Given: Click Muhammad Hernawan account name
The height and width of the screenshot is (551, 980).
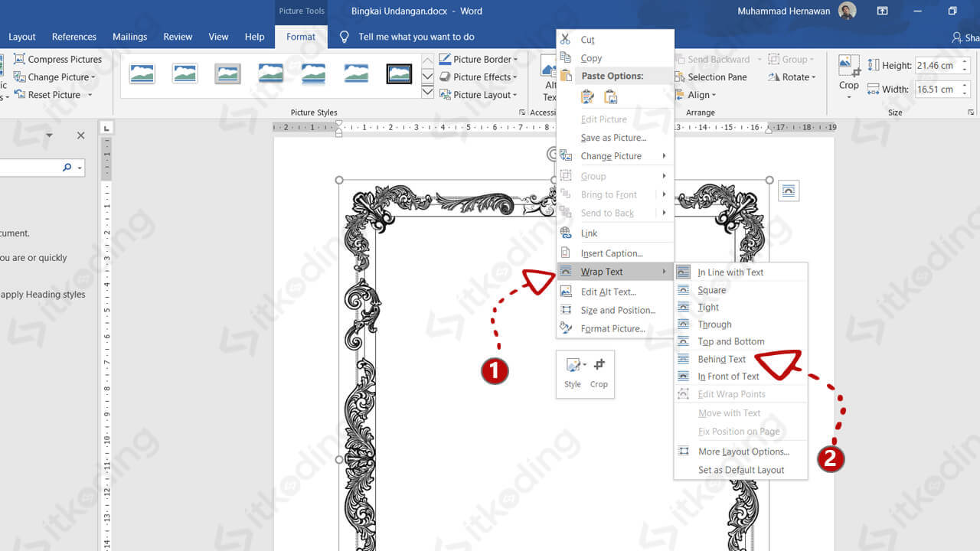Looking at the screenshot, I should tap(786, 11).
